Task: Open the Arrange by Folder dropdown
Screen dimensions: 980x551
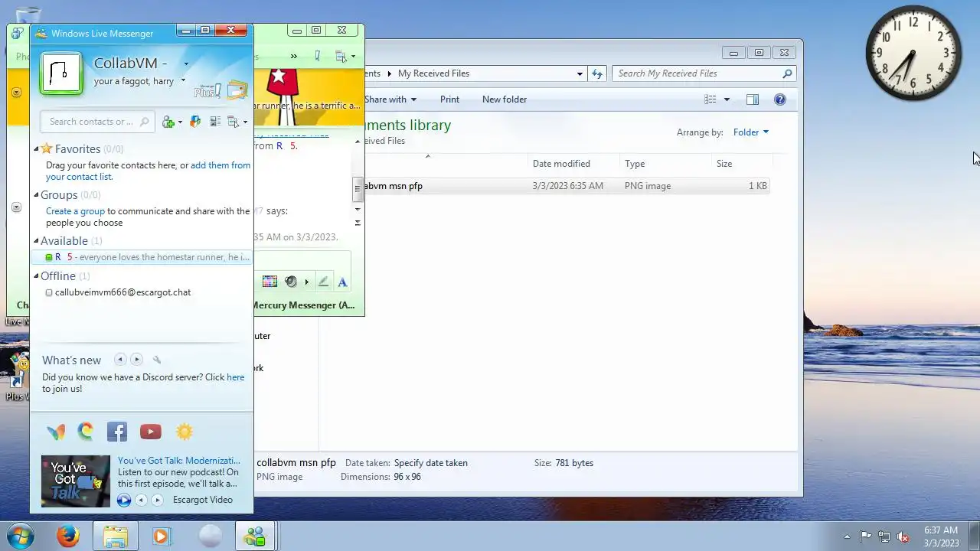Action: point(750,132)
